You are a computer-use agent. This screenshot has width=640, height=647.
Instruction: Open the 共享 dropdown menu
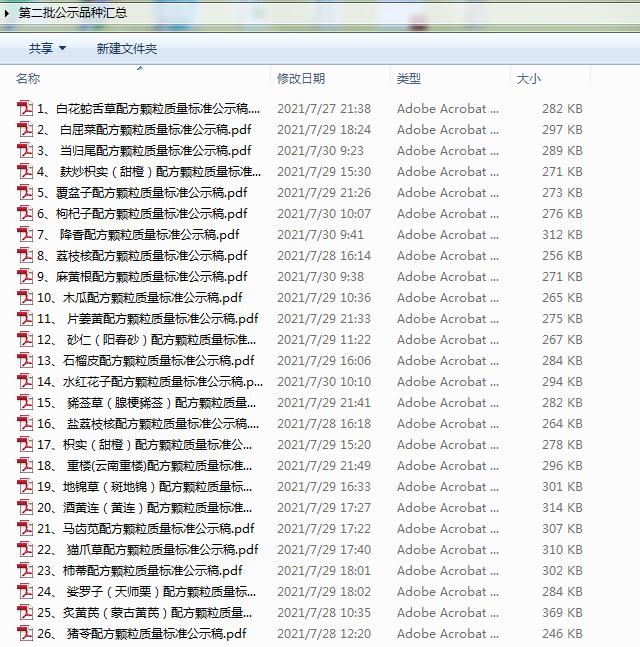47,49
